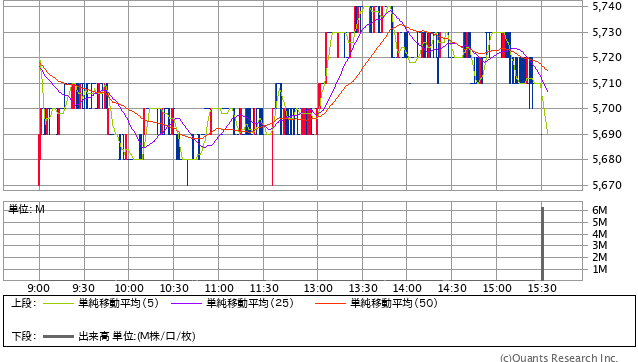Click the 14:30 time axis label
Viewport: 638px width, 362px height.
tap(452, 288)
